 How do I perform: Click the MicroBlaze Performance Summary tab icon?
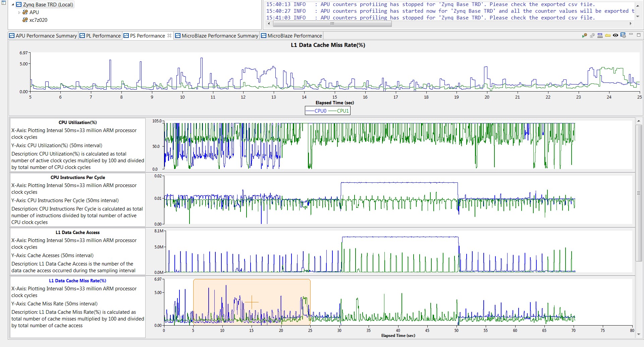pyautogui.click(x=178, y=36)
